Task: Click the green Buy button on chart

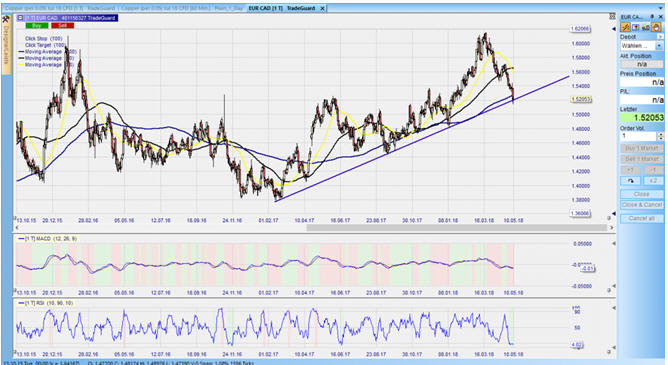Action: [37, 26]
